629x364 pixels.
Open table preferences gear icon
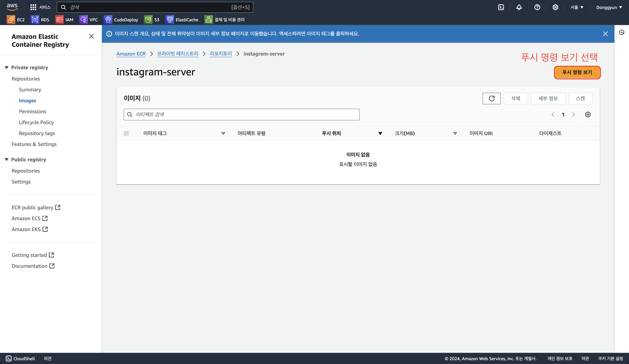tap(588, 114)
